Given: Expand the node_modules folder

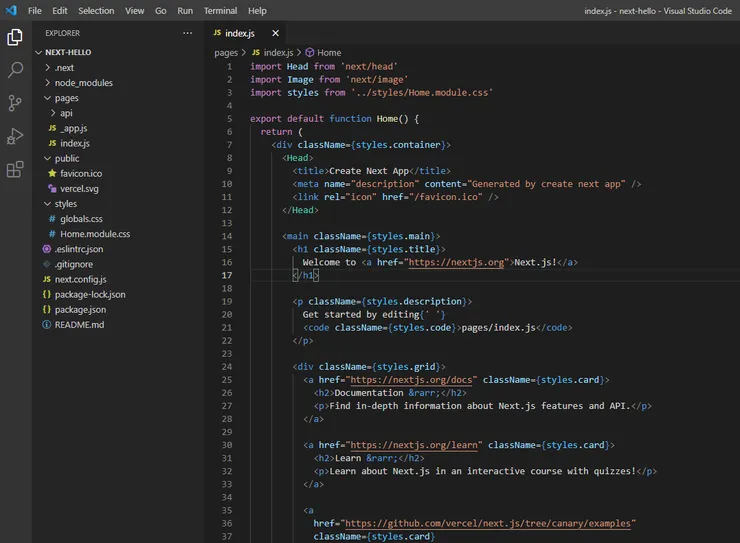Looking at the screenshot, I should pyautogui.click(x=83, y=83).
